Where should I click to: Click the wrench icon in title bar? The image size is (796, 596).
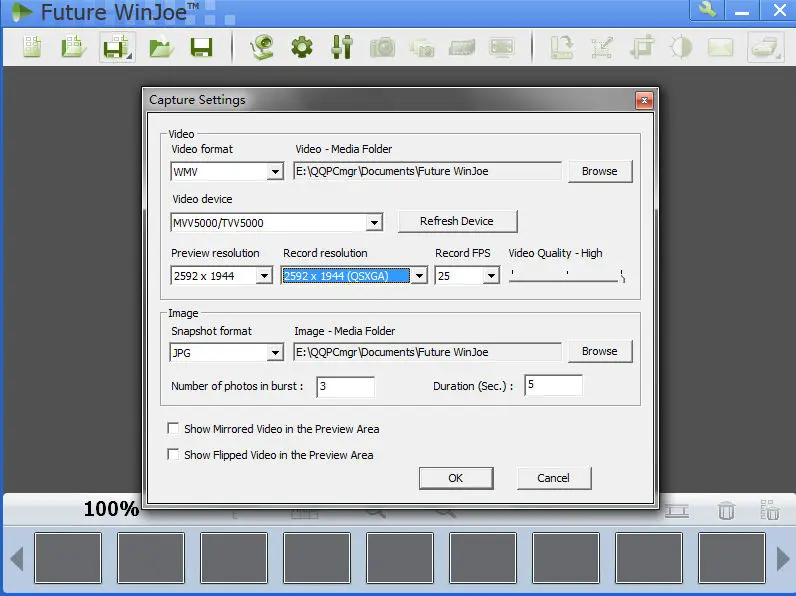point(707,10)
